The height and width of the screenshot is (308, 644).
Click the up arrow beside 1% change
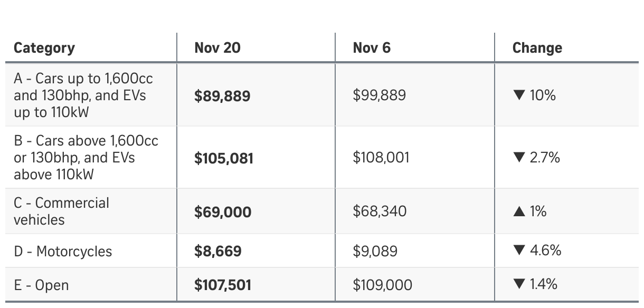519,211
